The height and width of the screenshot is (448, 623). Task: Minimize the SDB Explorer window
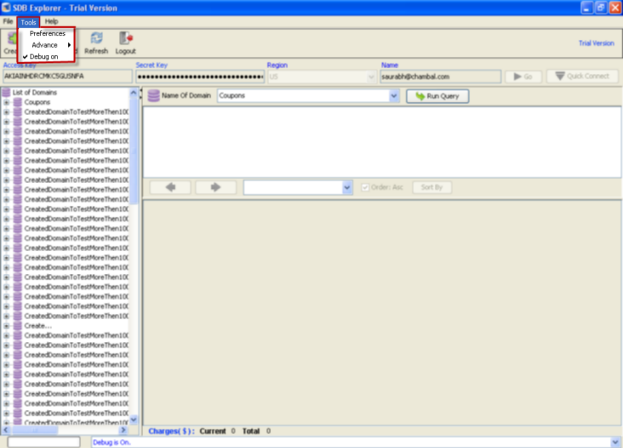point(587,8)
